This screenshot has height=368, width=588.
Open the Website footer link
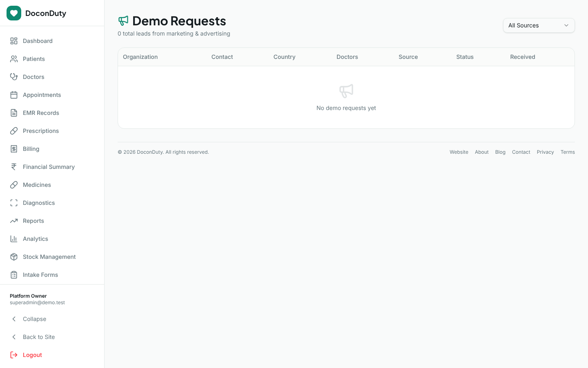459,152
